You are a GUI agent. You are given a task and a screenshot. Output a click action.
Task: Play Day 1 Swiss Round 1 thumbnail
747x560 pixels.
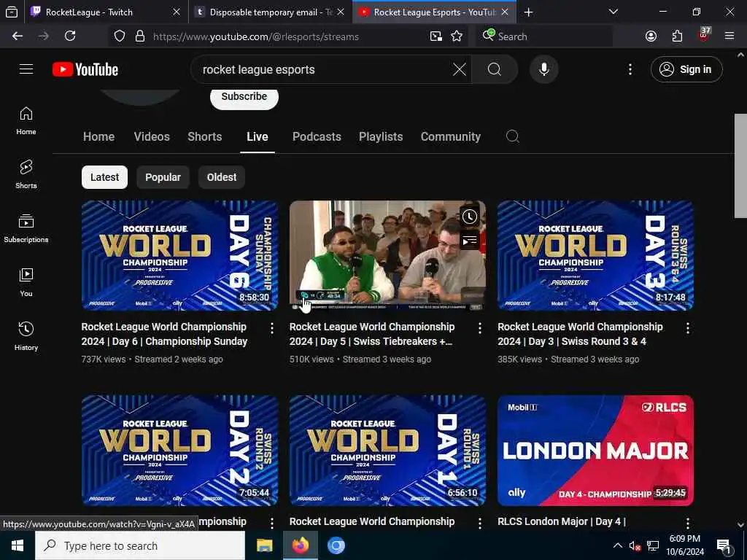(387, 451)
